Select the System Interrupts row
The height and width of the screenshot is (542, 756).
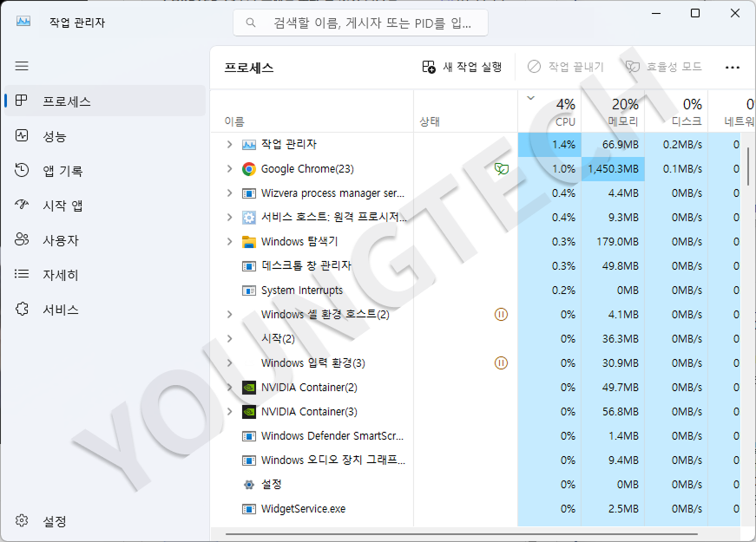click(476, 290)
